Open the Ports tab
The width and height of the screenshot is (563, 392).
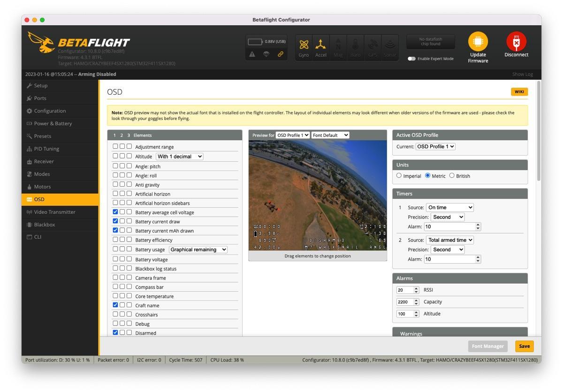(60, 98)
